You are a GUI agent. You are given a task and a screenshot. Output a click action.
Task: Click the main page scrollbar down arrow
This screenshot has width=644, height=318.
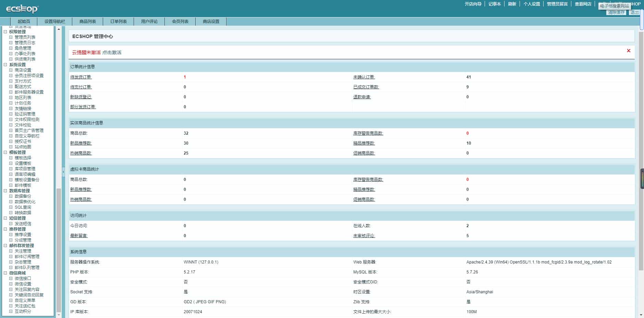coord(641,315)
